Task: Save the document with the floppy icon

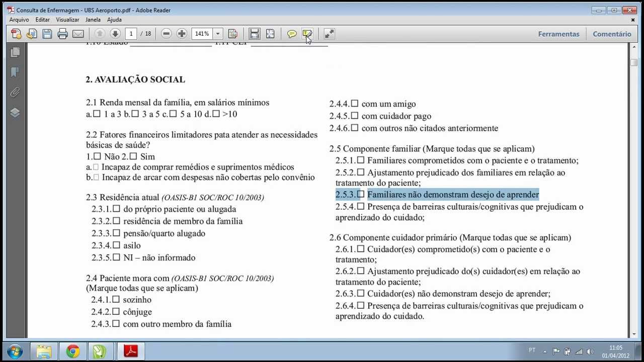Action: point(47,34)
